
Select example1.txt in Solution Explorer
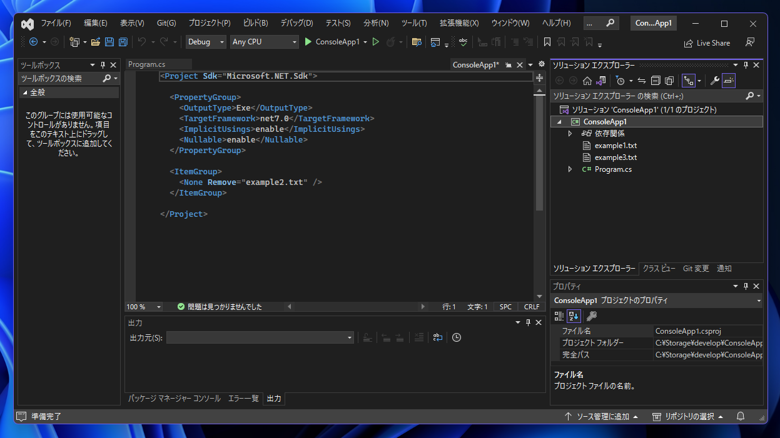pos(615,145)
